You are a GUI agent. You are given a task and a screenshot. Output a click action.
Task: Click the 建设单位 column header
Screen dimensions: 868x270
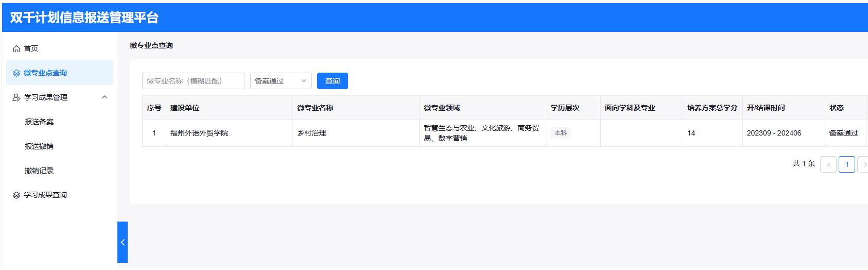click(185, 108)
